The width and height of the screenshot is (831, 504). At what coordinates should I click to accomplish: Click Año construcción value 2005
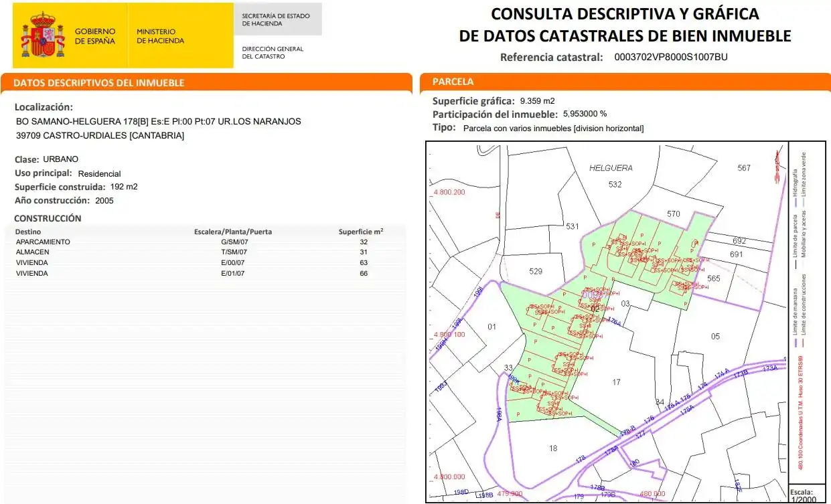(x=104, y=200)
